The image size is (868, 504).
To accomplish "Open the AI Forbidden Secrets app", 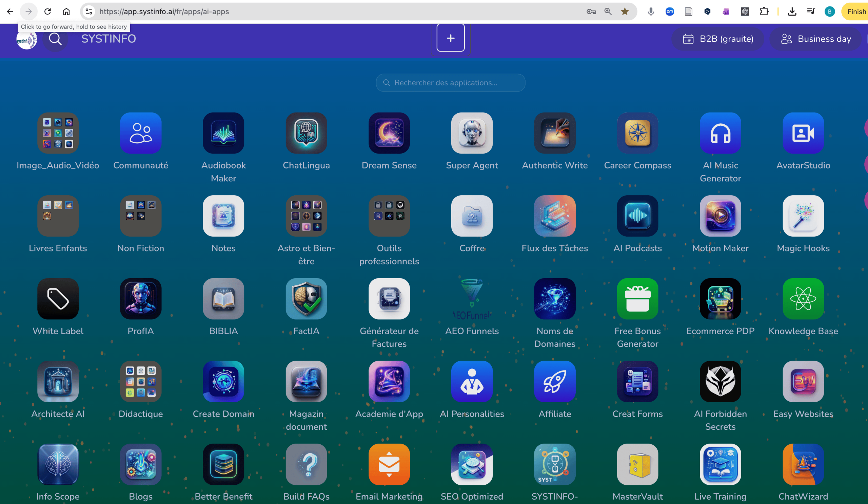I will pyautogui.click(x=720, y=381).
